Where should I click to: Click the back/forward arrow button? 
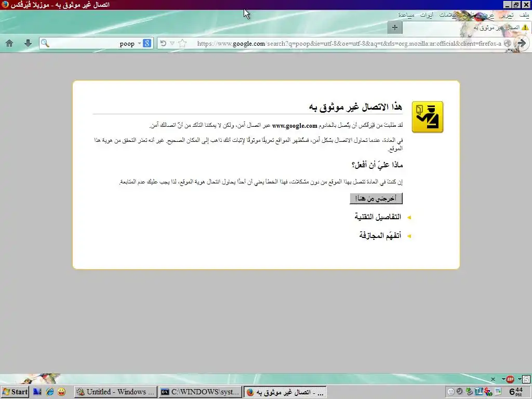[522, 44]
